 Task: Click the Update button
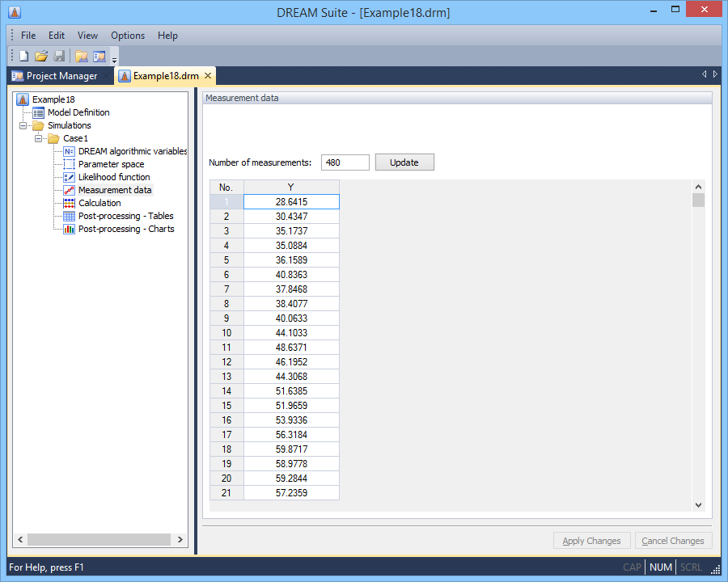[x=404, y=162]
